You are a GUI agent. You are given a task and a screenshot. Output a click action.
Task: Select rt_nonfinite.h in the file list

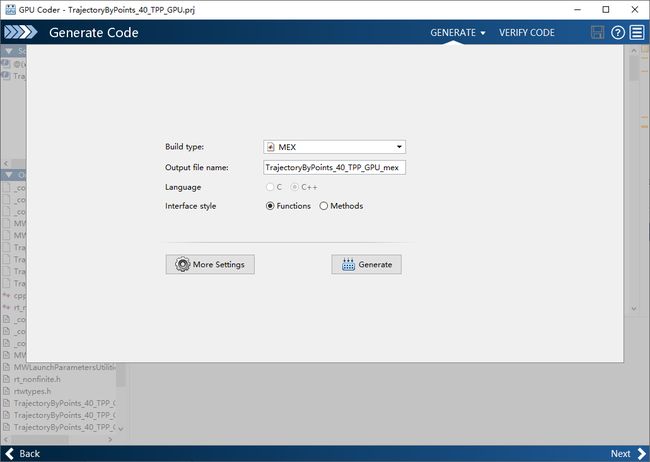[x=37, y=379]
